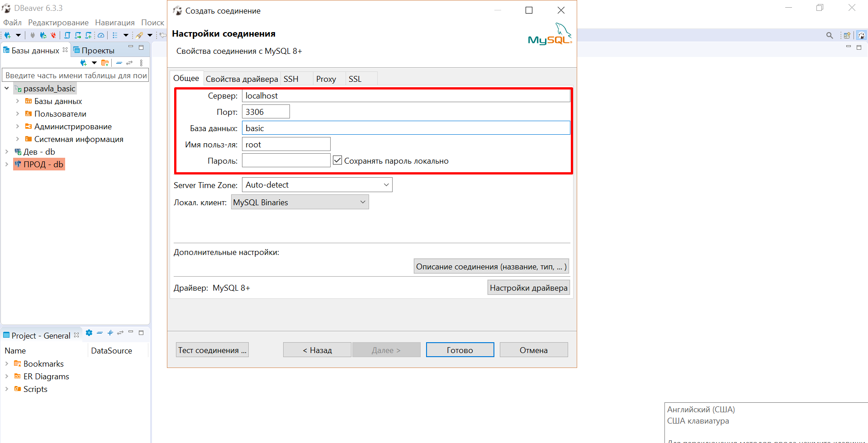This screenshot has height=443, width=868.
Task: Open the Файл menu
Action: [x=13, y=23]
